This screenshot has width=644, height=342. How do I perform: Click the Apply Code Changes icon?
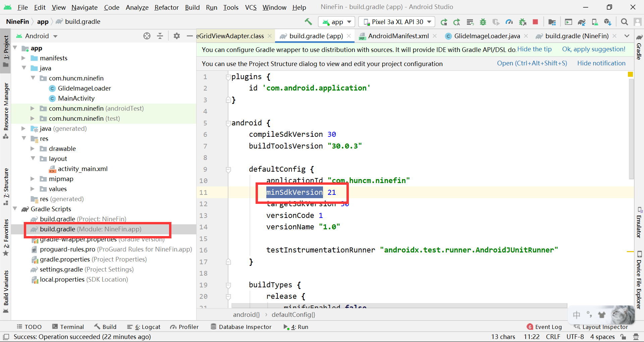pos(470,22)
